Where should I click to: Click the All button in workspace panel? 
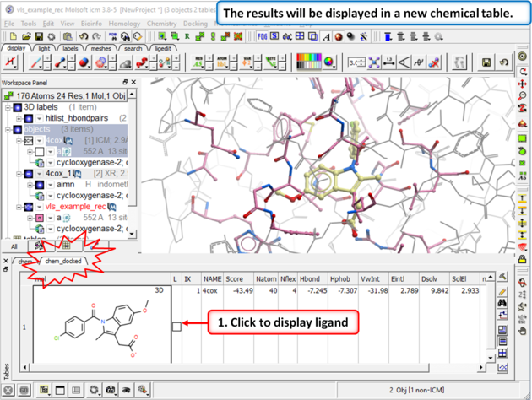coord(13,246)
